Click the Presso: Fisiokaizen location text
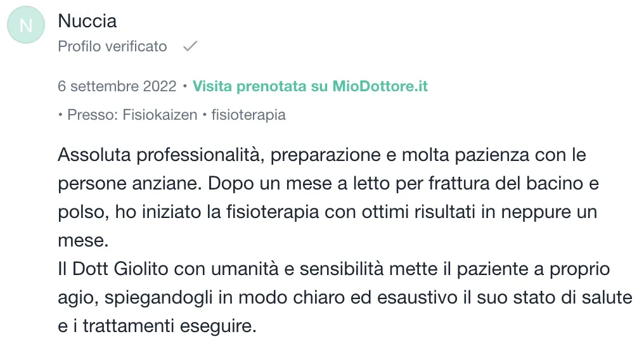Screen dimensions: 644x353 (x=132, y=115)
